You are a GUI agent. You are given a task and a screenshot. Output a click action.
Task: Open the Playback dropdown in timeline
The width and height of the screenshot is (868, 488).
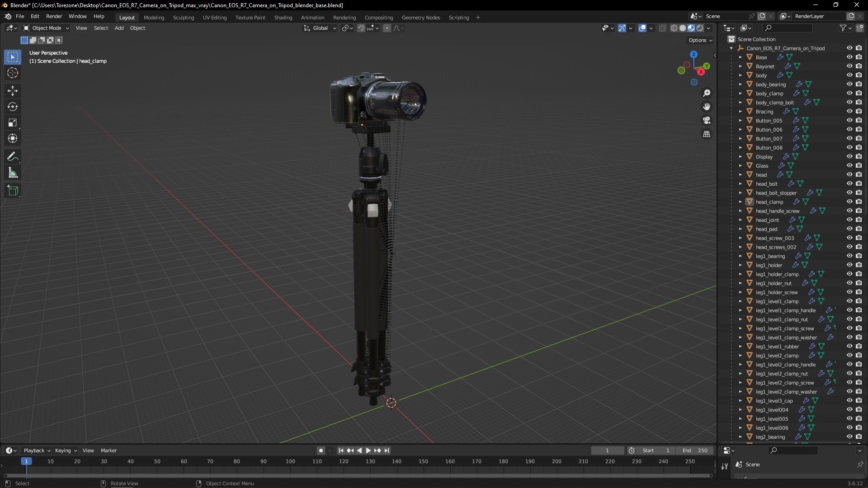point(37,450)
